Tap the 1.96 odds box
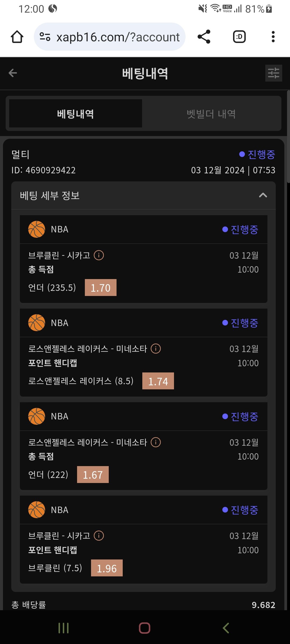 107,568
